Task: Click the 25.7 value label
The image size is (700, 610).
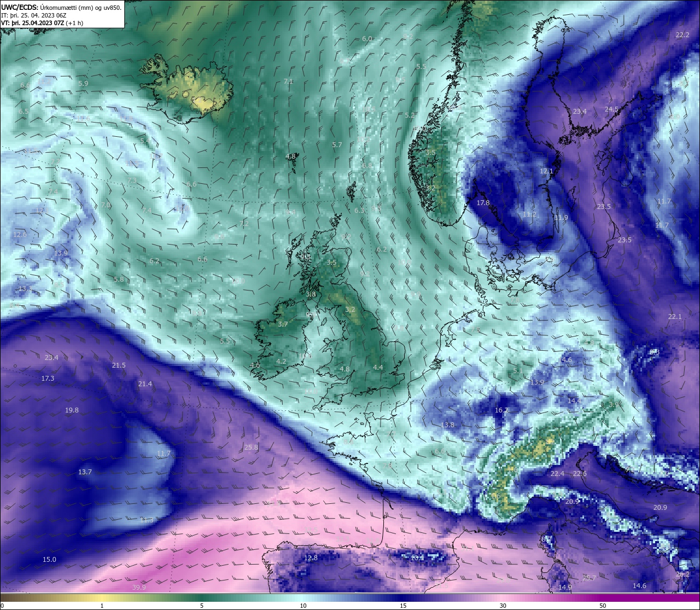Action: (x=589, y=578)
